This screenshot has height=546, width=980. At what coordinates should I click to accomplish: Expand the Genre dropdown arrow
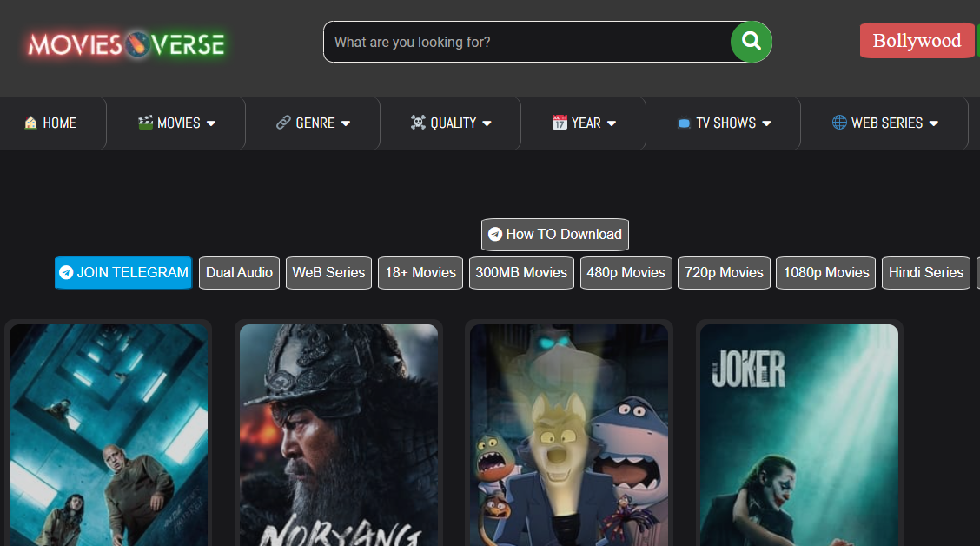tap(346, 123)
